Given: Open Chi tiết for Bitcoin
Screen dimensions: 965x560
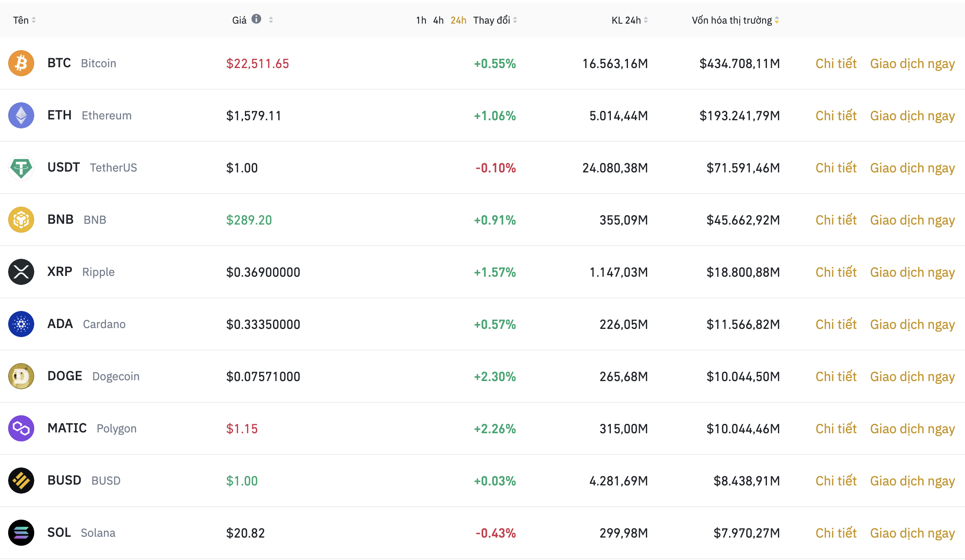Looking at the screenshot, I should click(x=836, y=64).
